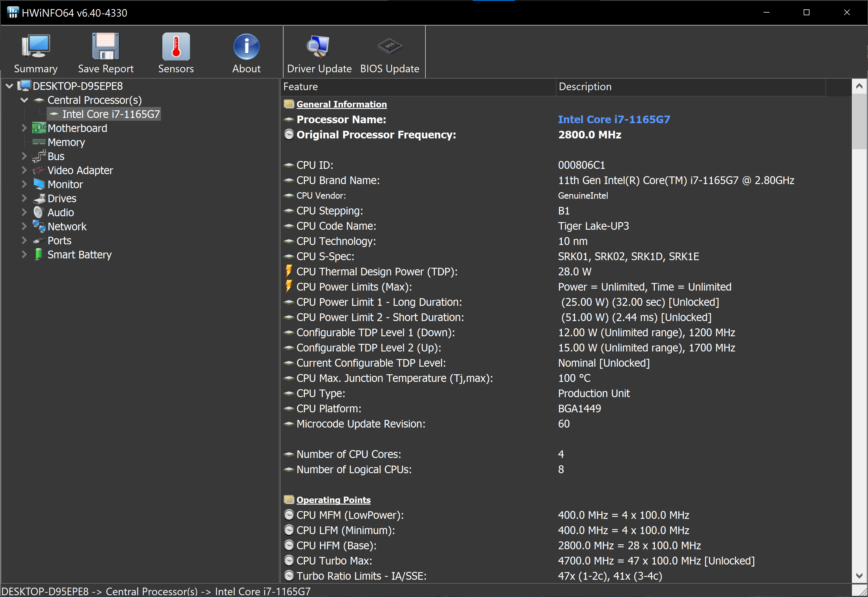Select the DESKTOP-D95EPE8 computer icon
This screenshot has width=868, height=597.
tap(24, 86)
